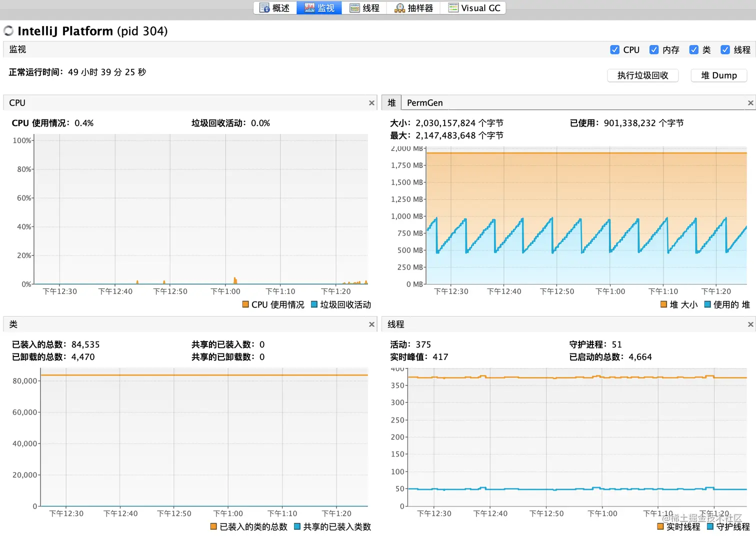756x537 pixels.
Task: Switch to the Visual GC tab
Action: pos(473,8)
